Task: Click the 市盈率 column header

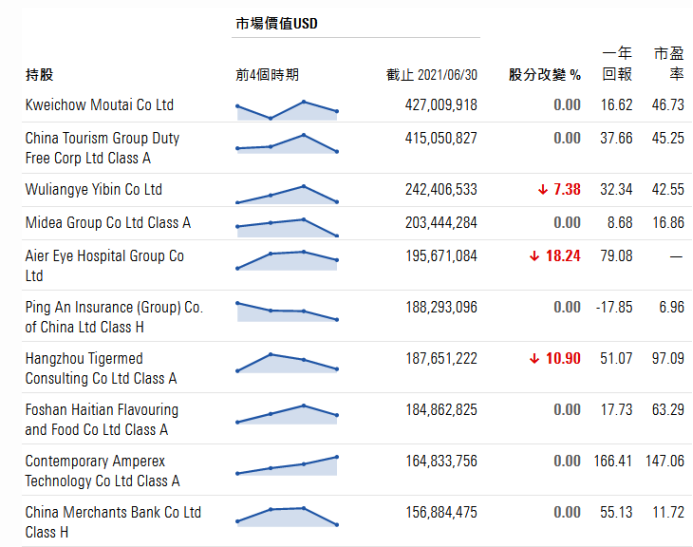Action: [669, 63]
